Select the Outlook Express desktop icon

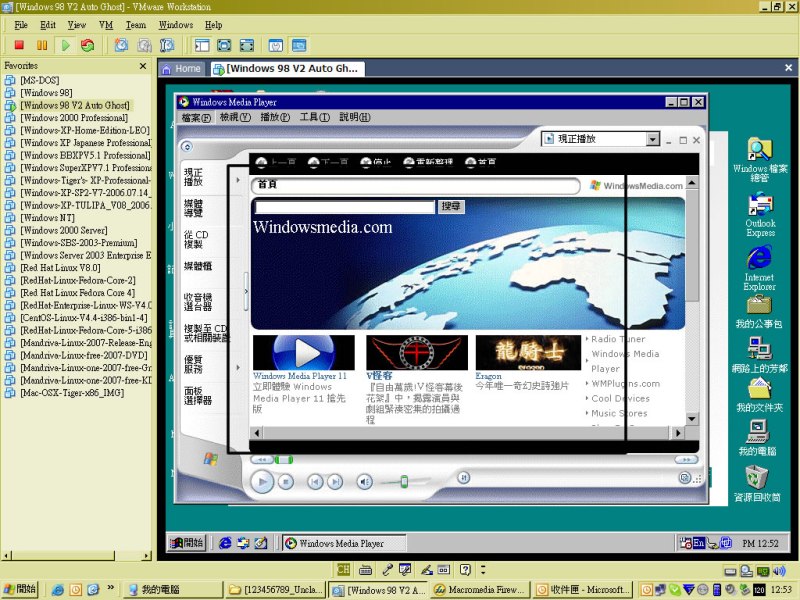[760, 214]
